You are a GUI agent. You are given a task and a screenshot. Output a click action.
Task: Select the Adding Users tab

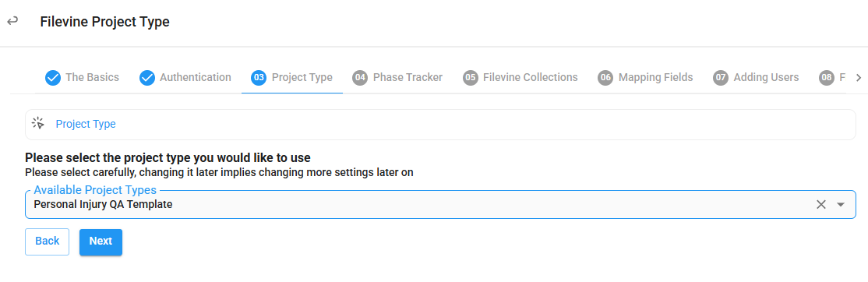[756, 77]
